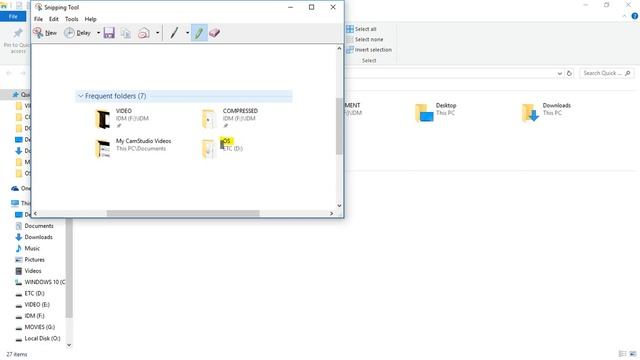Open the address bar history dropdown
This screenshot has width=640, height=360.
point(560,73)
